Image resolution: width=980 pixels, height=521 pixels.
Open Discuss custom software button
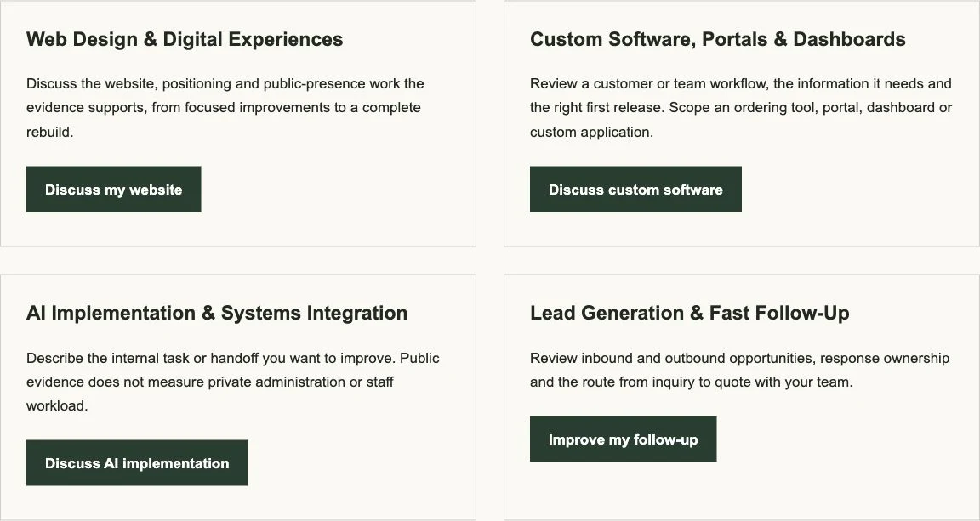[635, 190]
